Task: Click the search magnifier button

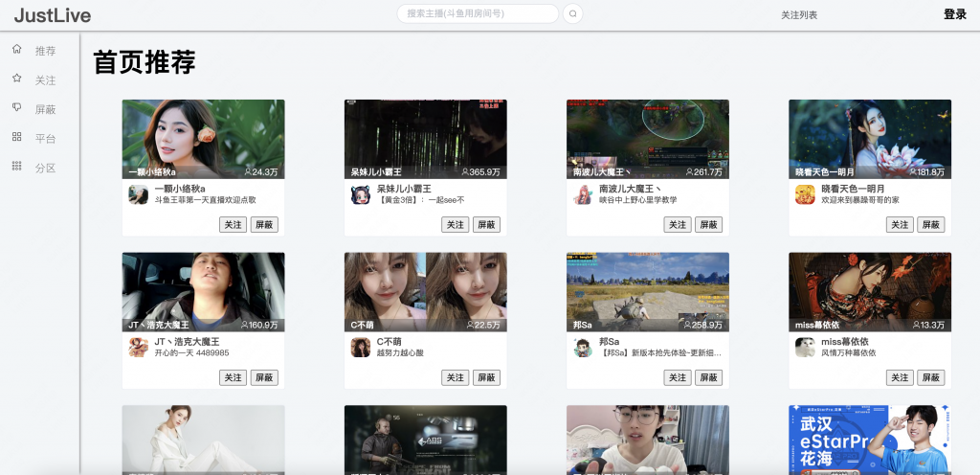Action: point(572,13)
